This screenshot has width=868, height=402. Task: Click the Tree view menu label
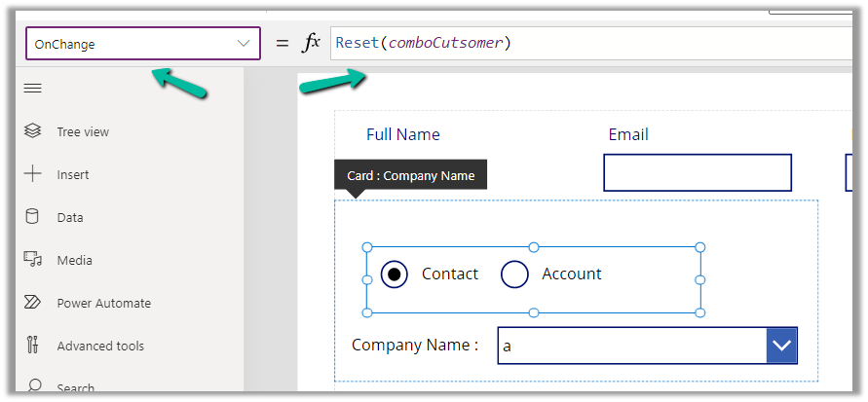83,131
